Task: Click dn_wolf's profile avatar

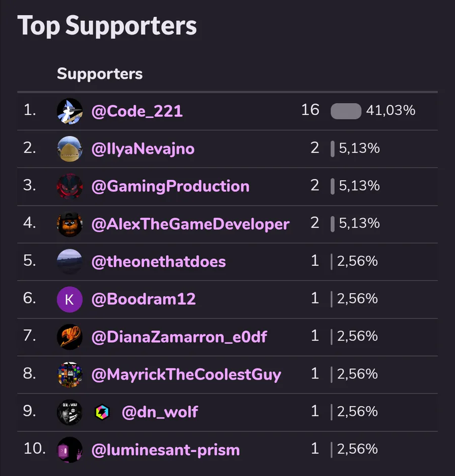Action: [x=70, y=412]
